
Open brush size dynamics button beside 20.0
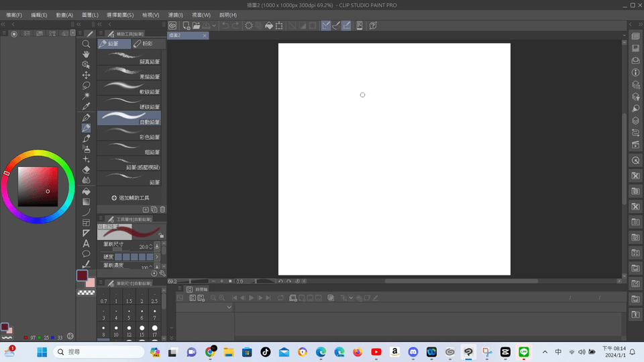click(157, 246)
